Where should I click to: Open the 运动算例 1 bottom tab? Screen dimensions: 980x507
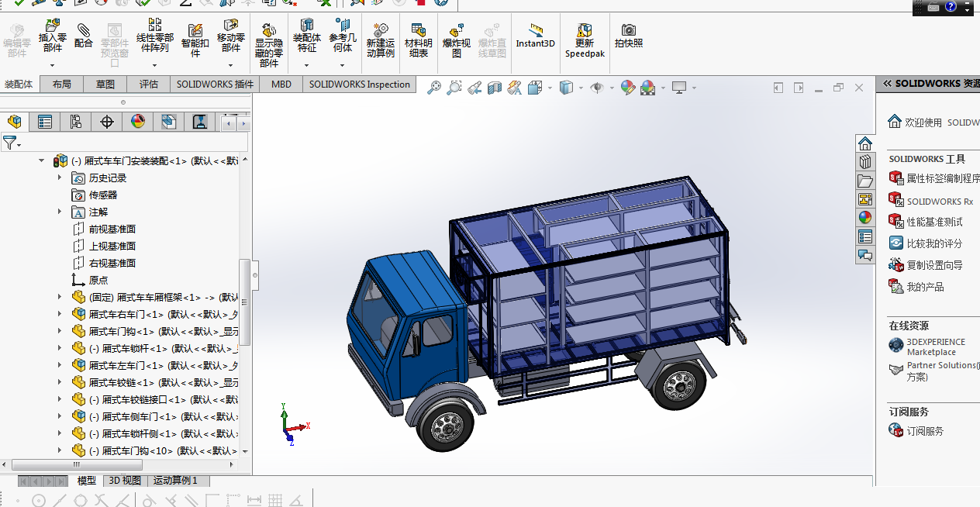click(176, 481)
